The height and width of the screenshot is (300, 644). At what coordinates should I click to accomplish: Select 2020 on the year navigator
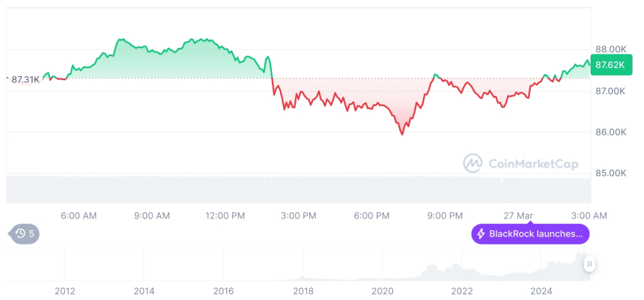pyautogui.click(x=382, y=291)
